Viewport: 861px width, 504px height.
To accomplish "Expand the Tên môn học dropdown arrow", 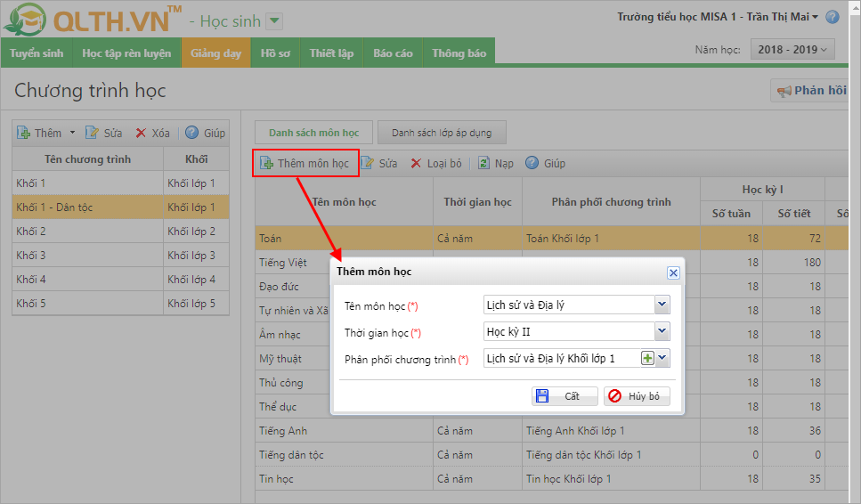I will [x=662, y=305].
